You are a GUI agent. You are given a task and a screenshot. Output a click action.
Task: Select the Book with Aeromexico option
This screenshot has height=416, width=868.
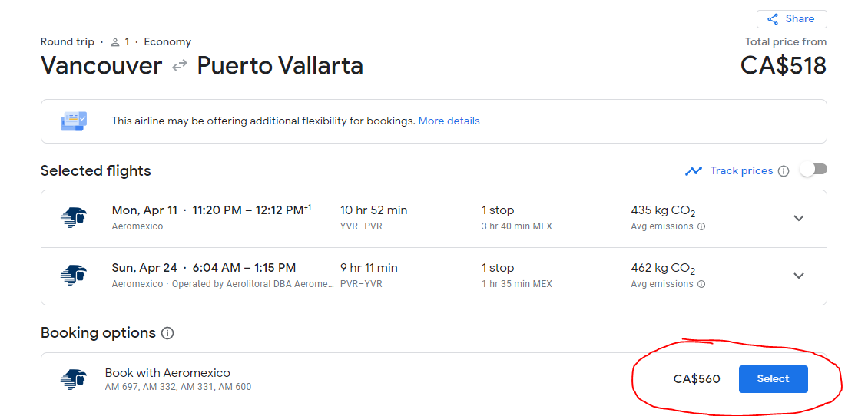click(773, 378)
